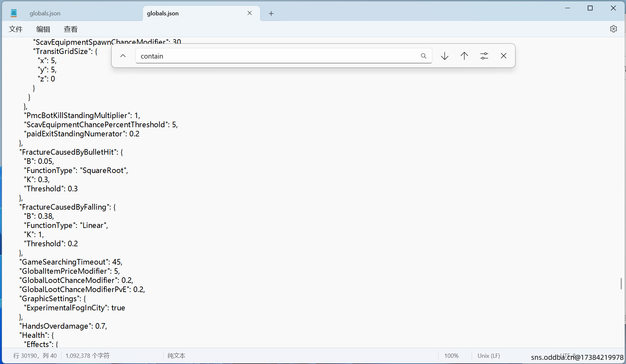Click the character count in status bar
This screenshot has width=626, height=364.
point(87,356)
